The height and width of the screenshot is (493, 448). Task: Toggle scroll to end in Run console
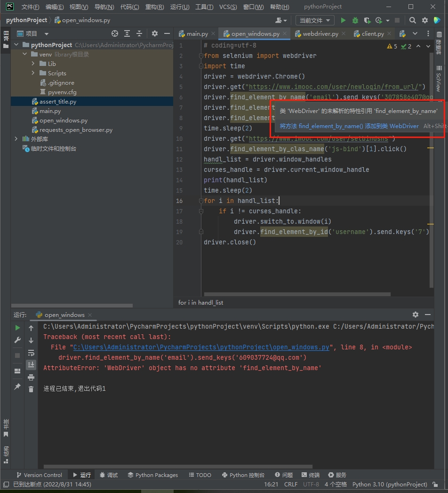31,365
